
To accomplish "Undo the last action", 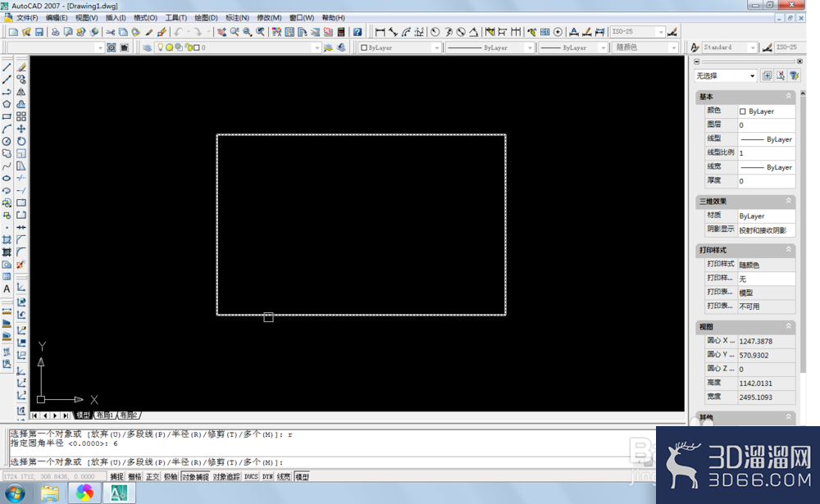I will [x=179, y=32].
